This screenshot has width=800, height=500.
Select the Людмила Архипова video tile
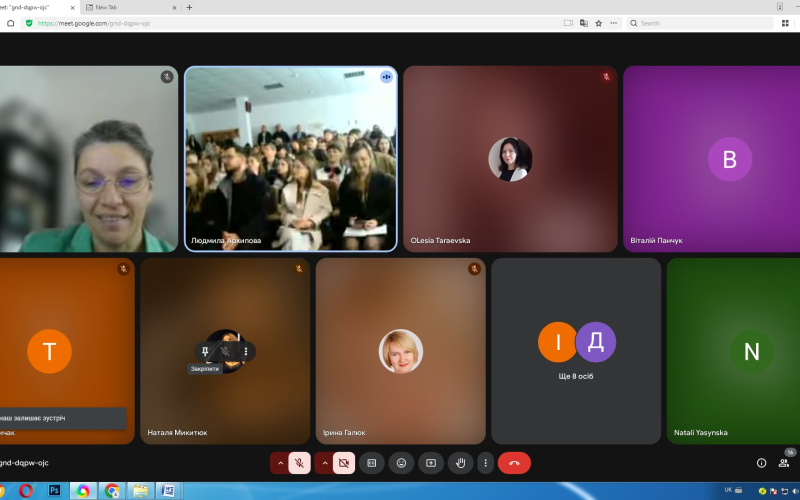(291, 159)
